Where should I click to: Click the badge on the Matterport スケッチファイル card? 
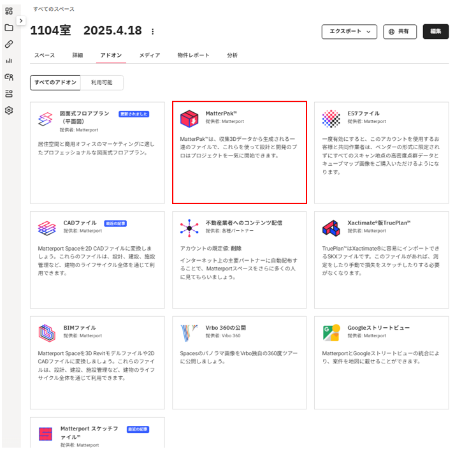click(138, 429)
